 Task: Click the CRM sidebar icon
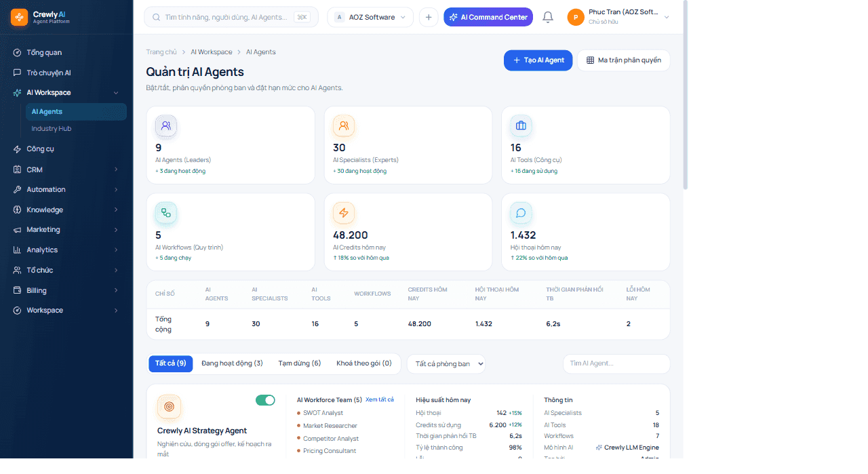17,170
